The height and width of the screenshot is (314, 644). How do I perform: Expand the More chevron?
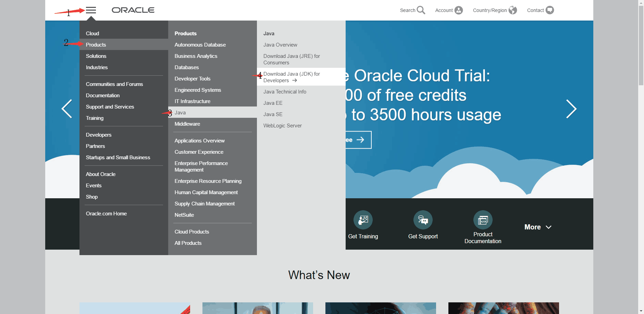click(x=548, y=227)
